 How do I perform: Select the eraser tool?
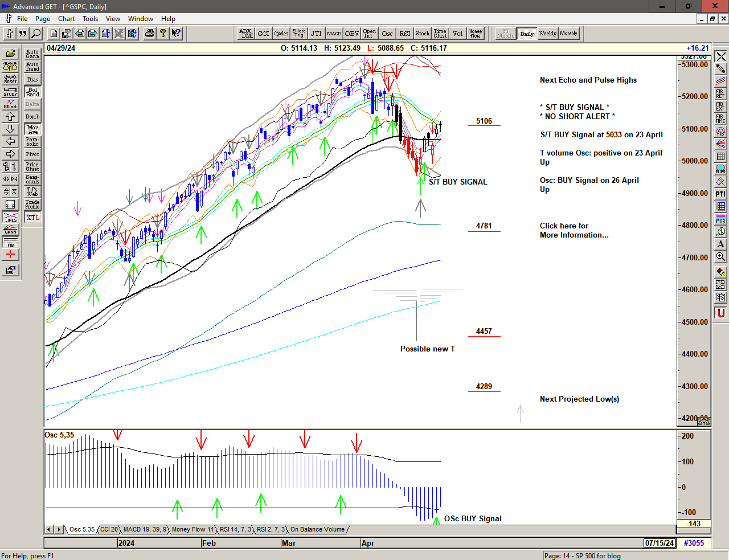pyautogui.click(x=720, y=272)
